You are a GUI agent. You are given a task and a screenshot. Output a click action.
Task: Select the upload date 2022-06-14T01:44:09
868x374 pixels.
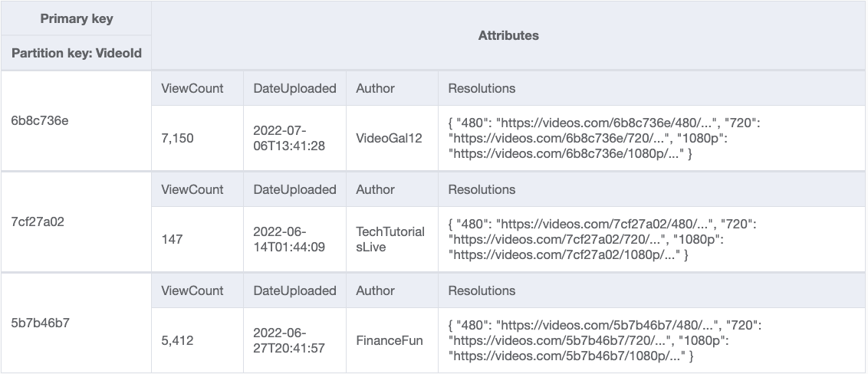290,239
